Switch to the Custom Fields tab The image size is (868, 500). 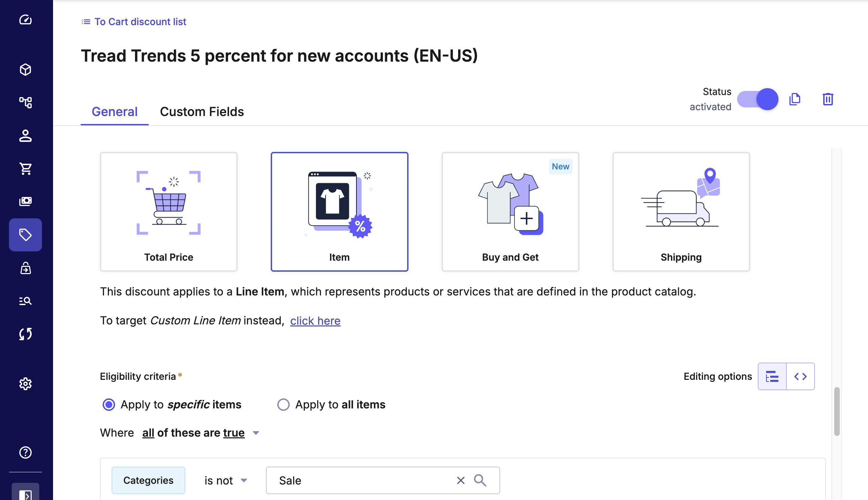pyautogui.click(x=202, y=112)
